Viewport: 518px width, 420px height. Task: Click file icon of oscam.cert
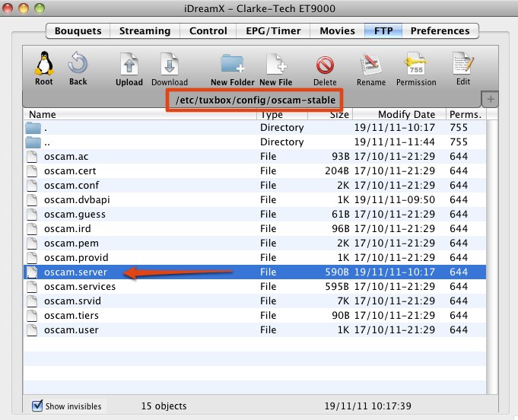tap(32, 171)
